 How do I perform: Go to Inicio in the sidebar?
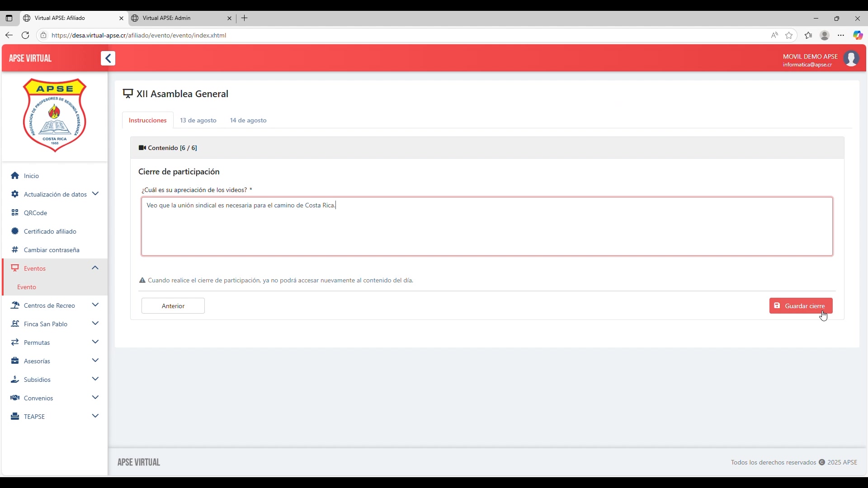coord(31,176)
